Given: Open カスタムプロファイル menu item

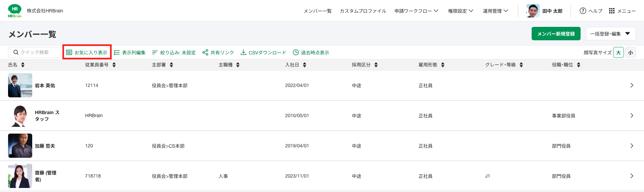Looking at the screenshot, I should pyautogui.click(x=363, y=11).
